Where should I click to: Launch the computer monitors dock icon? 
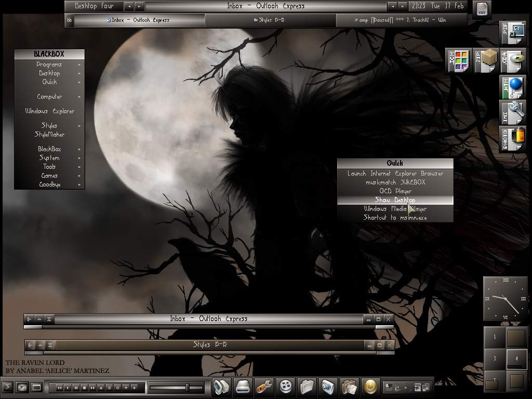(222, 387)
